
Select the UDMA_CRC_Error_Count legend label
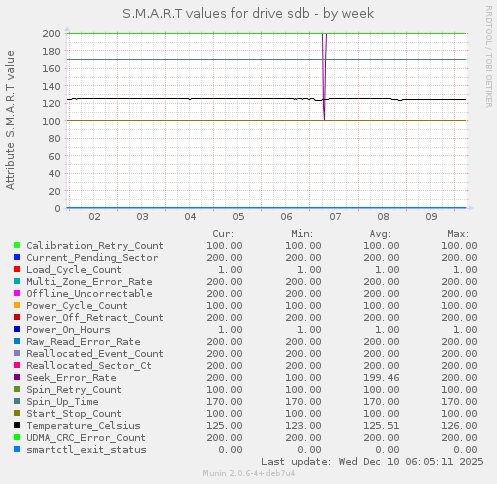pos(86,438)
